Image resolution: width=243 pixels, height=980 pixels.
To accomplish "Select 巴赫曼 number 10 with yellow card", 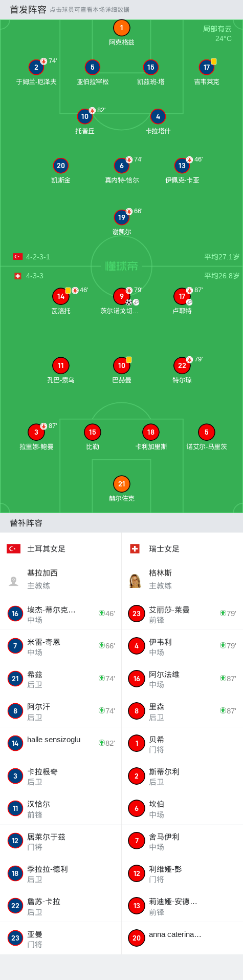I will (x=121, y=365).
